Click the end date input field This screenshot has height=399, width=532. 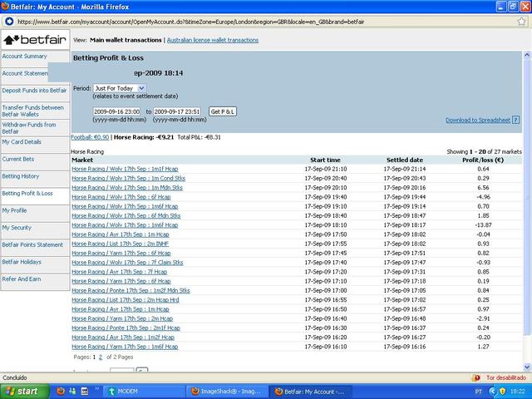177,111
